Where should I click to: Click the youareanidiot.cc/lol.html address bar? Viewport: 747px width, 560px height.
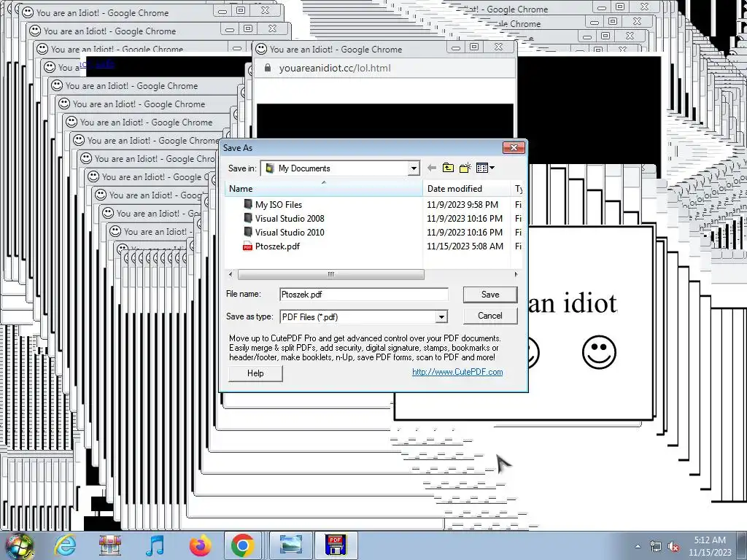click(335, 68)
